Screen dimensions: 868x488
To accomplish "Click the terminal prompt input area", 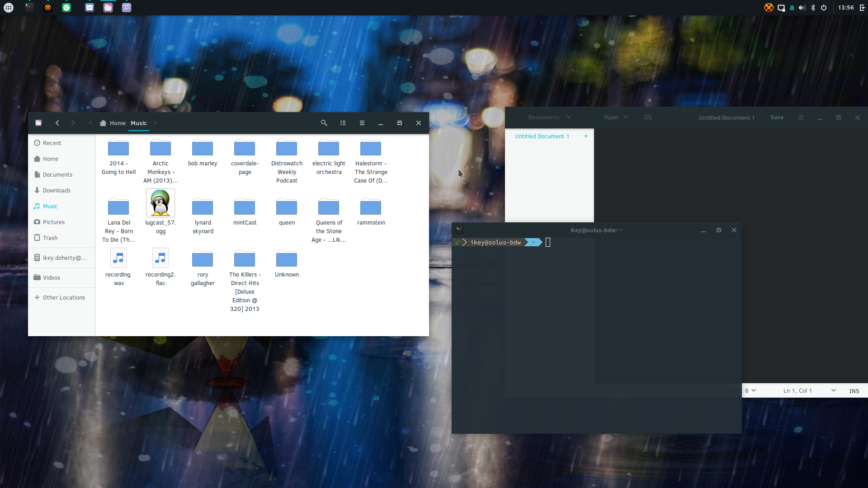I will click(x=548, y=243).
